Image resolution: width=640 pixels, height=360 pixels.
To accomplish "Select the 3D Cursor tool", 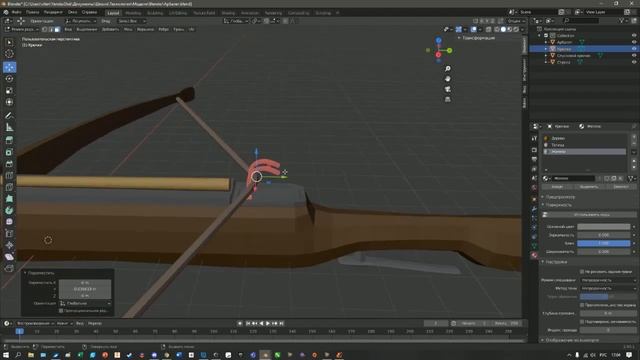I will pyautogui.click(x=9, y=54).
